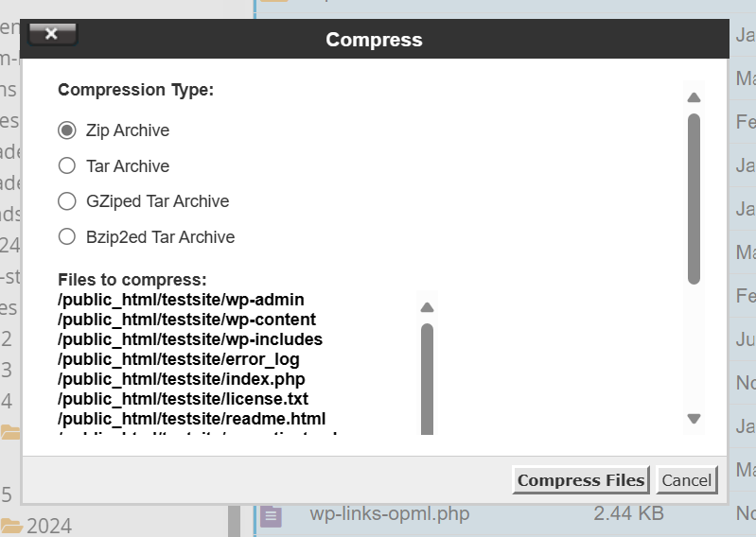Pick the Bzip2ed Tar Archive option

(67, 237)
